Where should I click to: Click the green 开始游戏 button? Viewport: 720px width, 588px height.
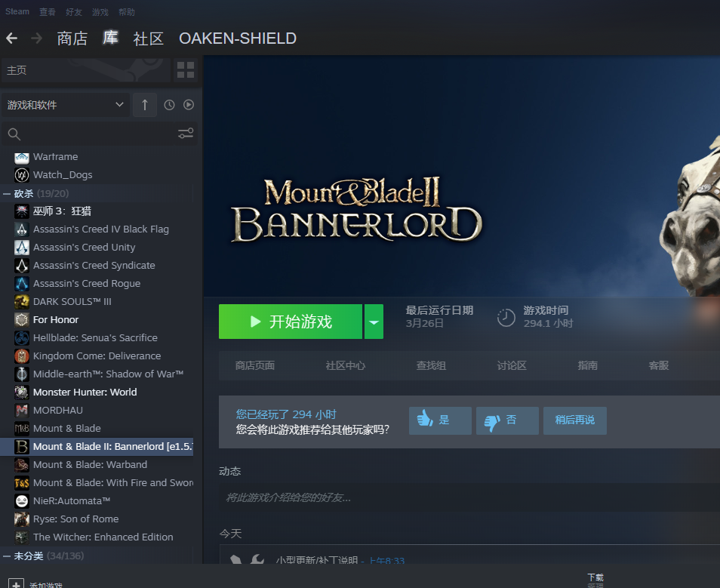[291, 322]
